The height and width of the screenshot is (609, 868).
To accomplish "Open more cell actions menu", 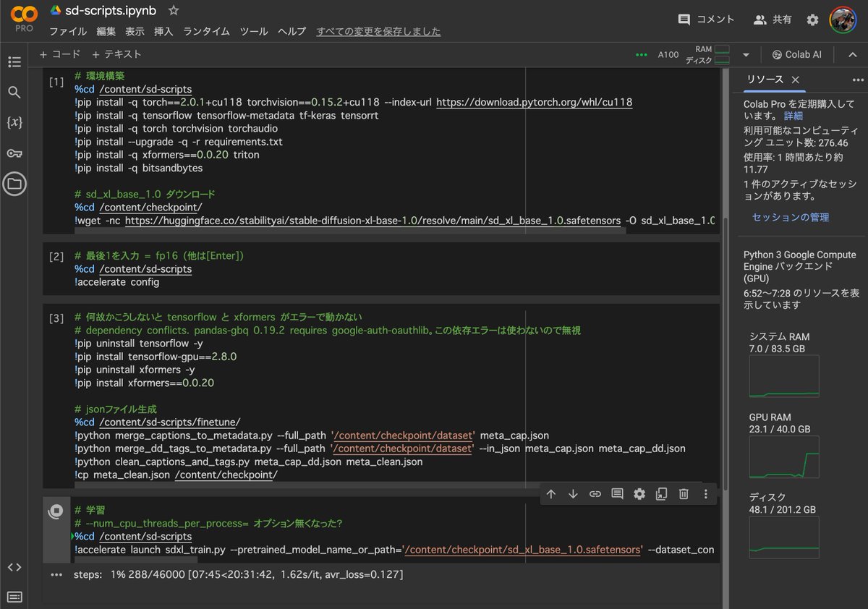I will [706, 494].
